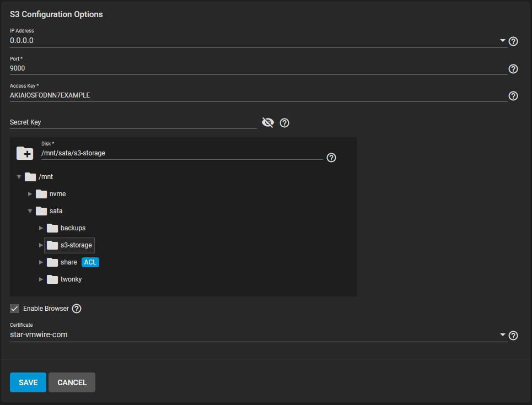Click the help icon beside IP Address
Image resolution: width=532 pixels, height=405 pixels.
(x=513, y=41)
